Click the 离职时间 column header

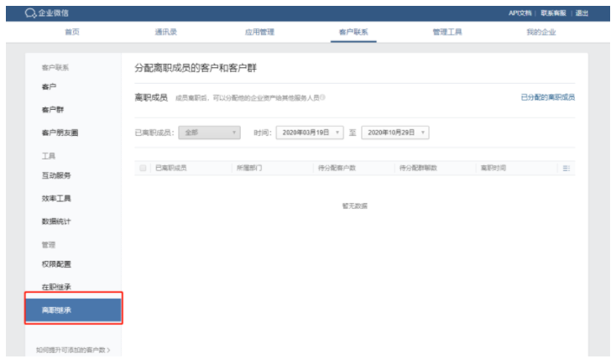click(x=493, y=168)
